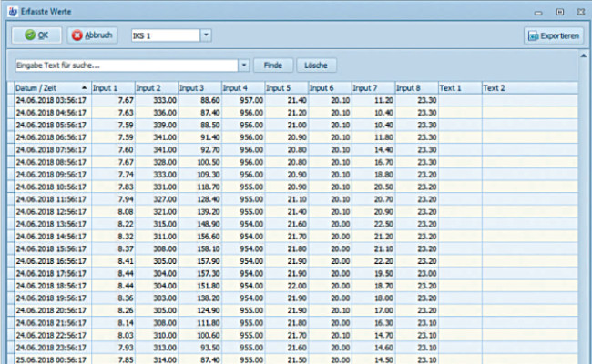
Task: Select the IKS 1 combo box field
Action: (166, 35)
